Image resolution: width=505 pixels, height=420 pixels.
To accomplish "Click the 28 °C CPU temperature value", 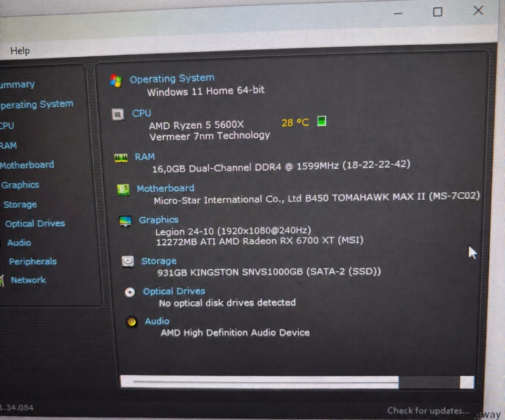I will (295, 122).
